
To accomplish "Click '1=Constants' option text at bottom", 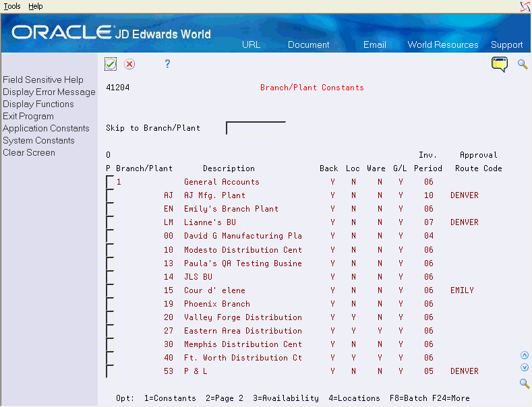I will 170,398.
